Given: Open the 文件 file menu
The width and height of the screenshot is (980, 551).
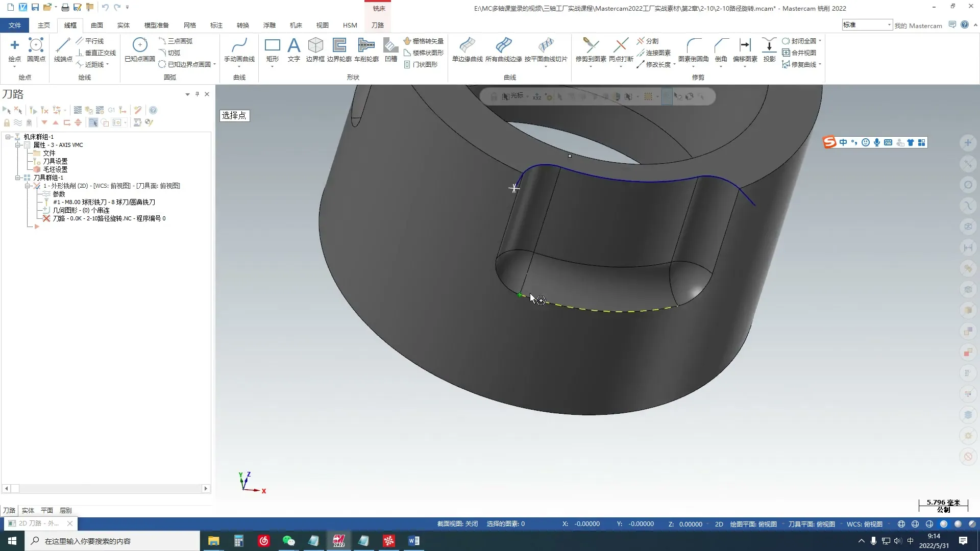Looking at the screenshot, I should (15, 25).
